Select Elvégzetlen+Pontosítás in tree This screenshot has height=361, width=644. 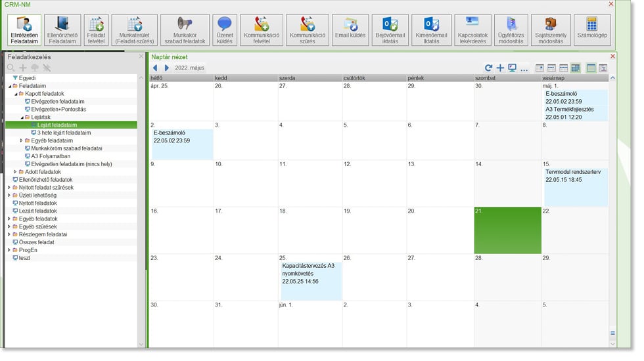pyautogui.click(x=58, y=110)
